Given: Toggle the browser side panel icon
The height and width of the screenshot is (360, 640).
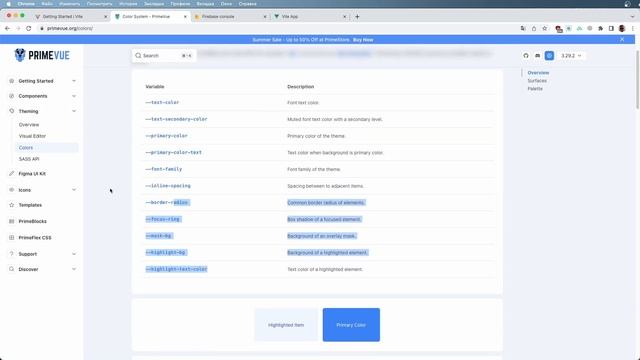Looking at the screenshot, I should [611, 28].
